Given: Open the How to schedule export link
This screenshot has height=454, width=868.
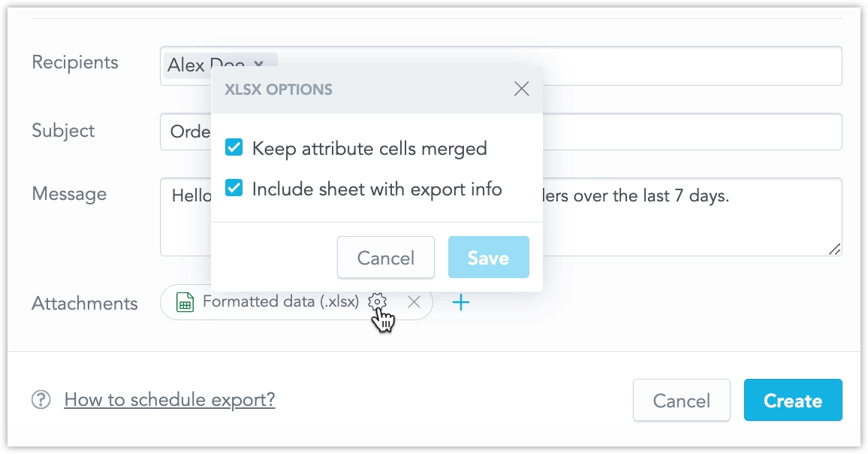Looking at the screenshot, I should pos(169,399).
